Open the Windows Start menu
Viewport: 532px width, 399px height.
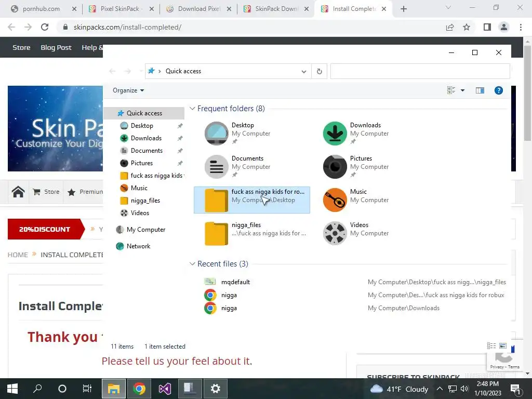12,389
